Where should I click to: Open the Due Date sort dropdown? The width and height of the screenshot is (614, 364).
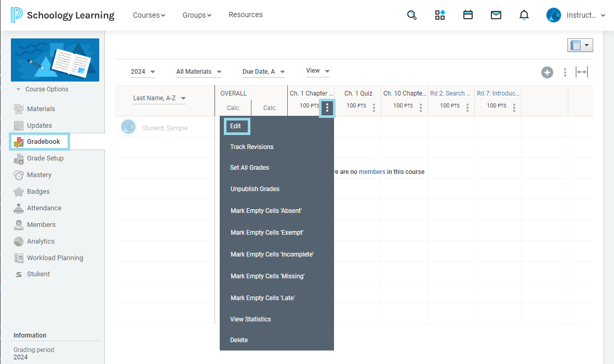tap(263, 72)
